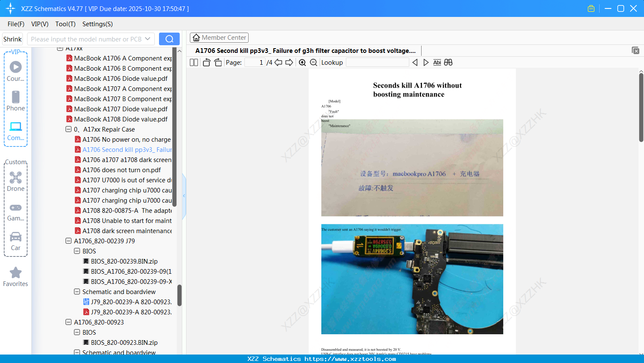Open A1706 does not turn on.pdf
The width and height of the screenshot is (644, 363).
point(118,170)
